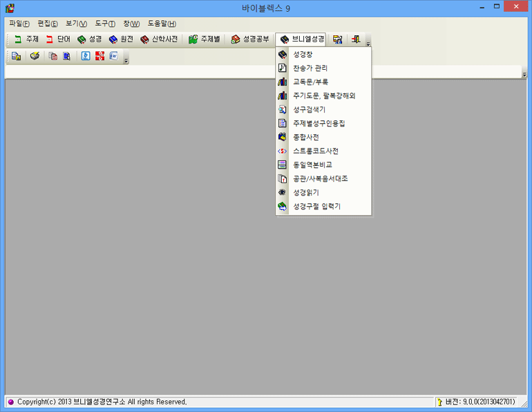532x412 pixels.
Task: Select 성구검색기 menu entry
Action: point(323,110)
